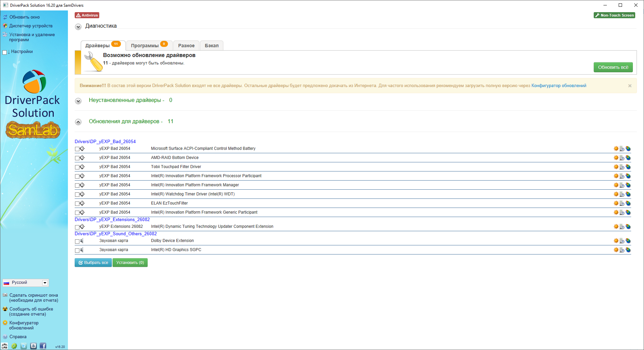Click Windows globe icon for Dynamic Tuning Updater row
Viewport: 644px width, 350px height.
click(x=628, y=226)
